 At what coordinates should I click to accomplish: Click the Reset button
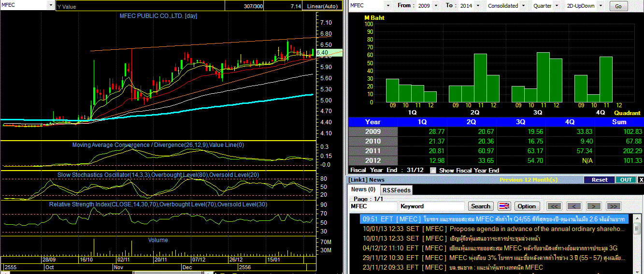click(x=600, y=180)
